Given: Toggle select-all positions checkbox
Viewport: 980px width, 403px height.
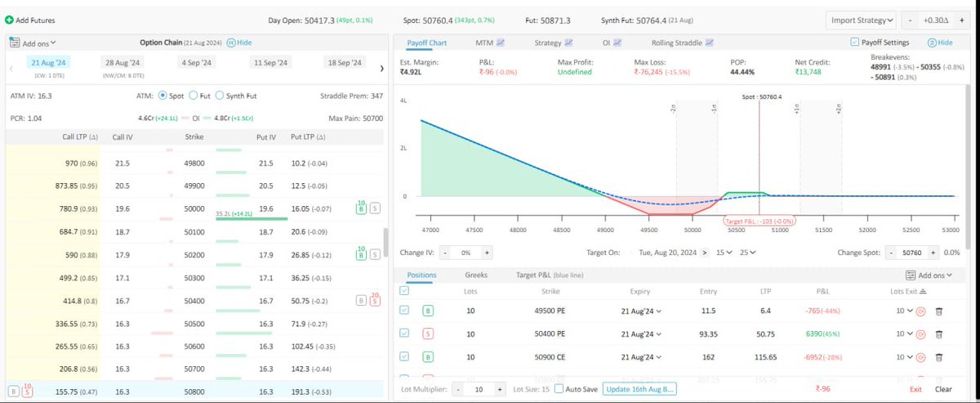Looking at the screenshot, I should [404, 290].
